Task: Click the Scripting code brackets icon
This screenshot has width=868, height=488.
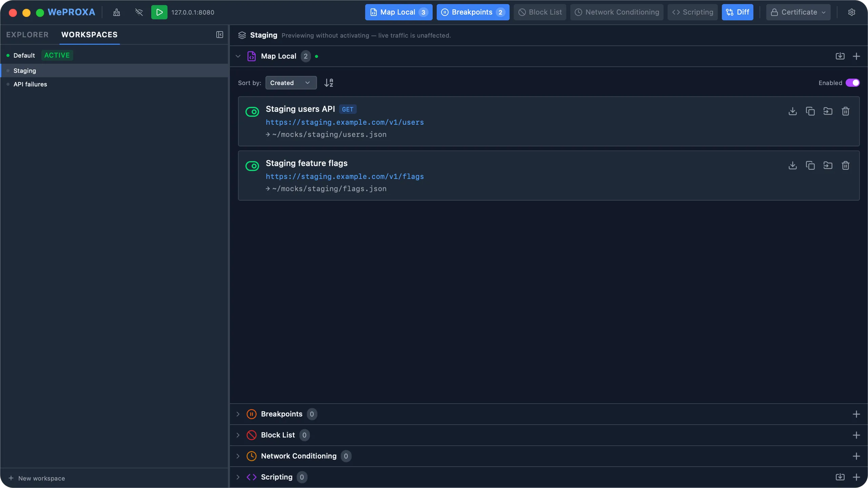Action: tap(251, 477)
